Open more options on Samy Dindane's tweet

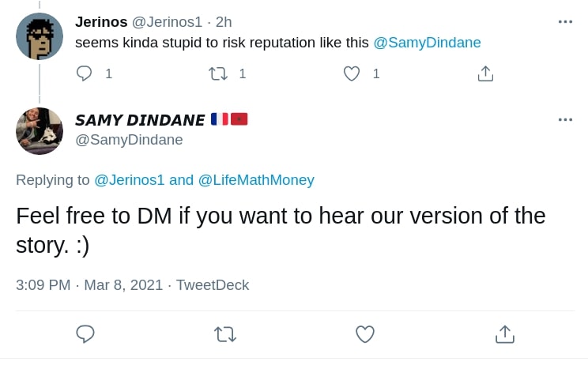coord(565,119)
